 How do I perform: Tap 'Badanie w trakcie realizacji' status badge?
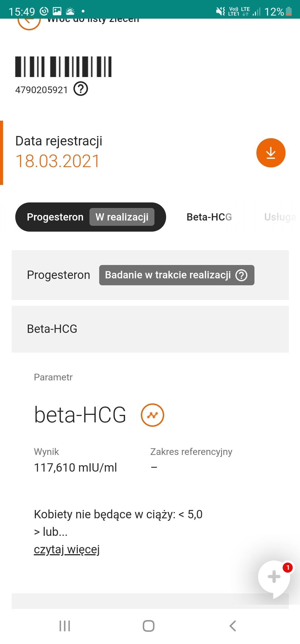pyautogui.click(x=168, y=275)
